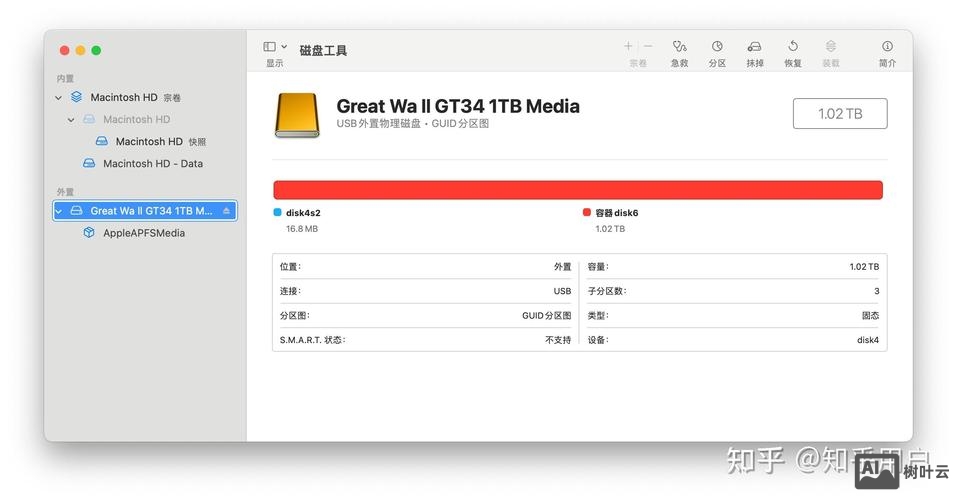The height and width of the screenshot is (500, 957).
Task: Open the Info button icon
Action: tap(887, 46)
